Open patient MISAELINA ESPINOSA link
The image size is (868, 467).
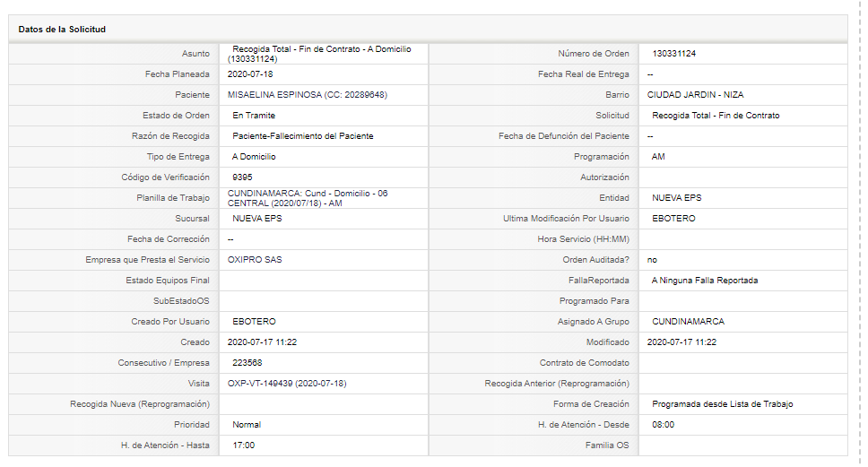pos(308,95)
